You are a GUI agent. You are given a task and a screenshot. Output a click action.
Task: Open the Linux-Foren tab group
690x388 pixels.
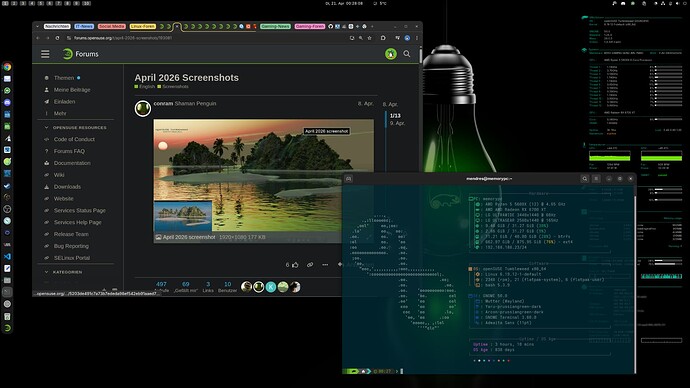point(143,26)
